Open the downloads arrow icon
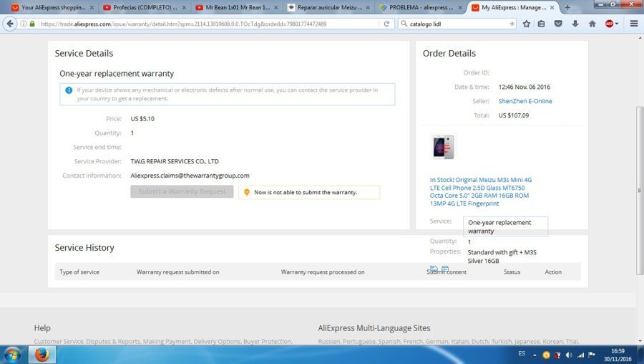The height and width of the screenshot is (364, 644). tap(575, 24)
